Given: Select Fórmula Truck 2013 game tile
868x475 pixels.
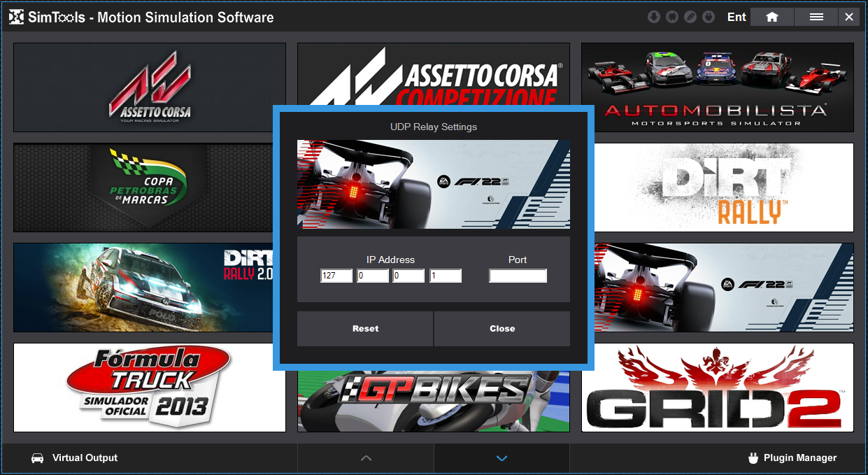Looking at the screenshot, I should [x=150, y=388].
